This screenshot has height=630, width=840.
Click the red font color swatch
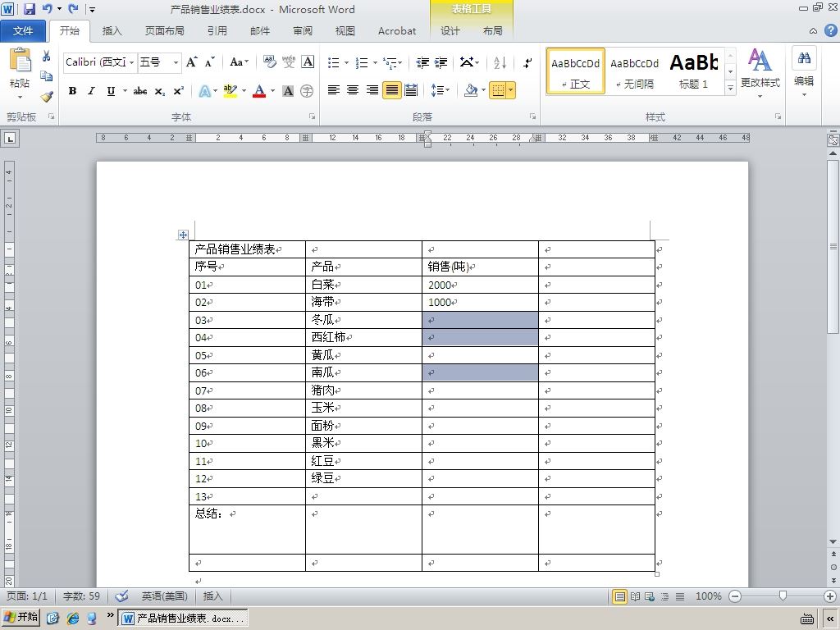click(259, 91)
